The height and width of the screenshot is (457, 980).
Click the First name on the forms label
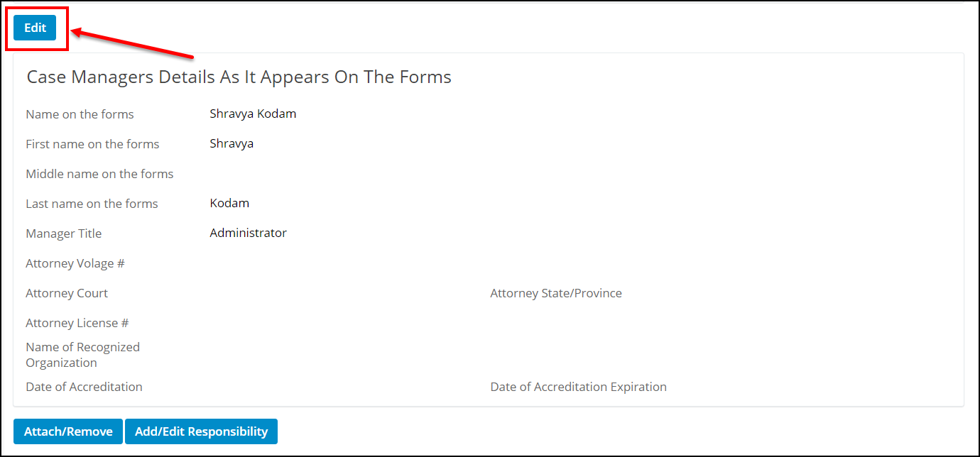click(x=92, y=143)
